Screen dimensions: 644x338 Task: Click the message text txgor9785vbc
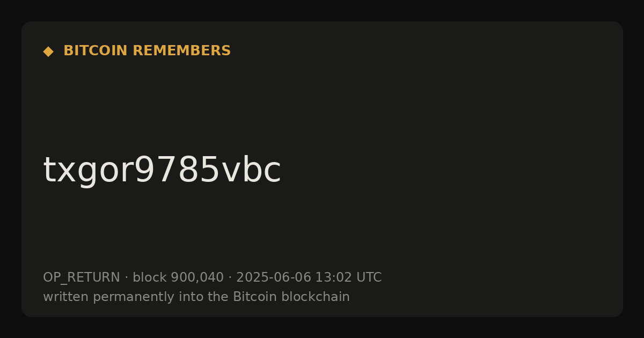click(x=162, y=171)
